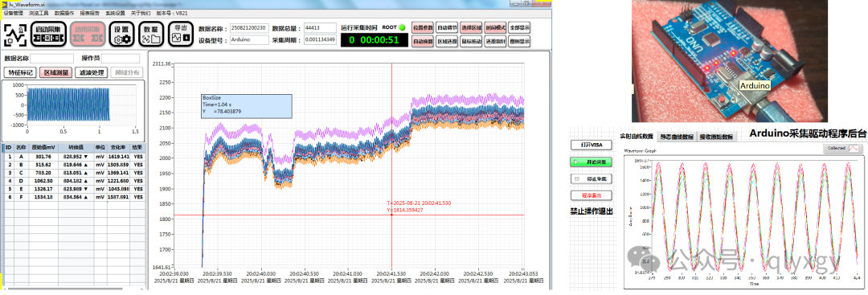Screen dimensions: 868x295
Task: Click the green 开始采集 button
Action: coord(592,162)
